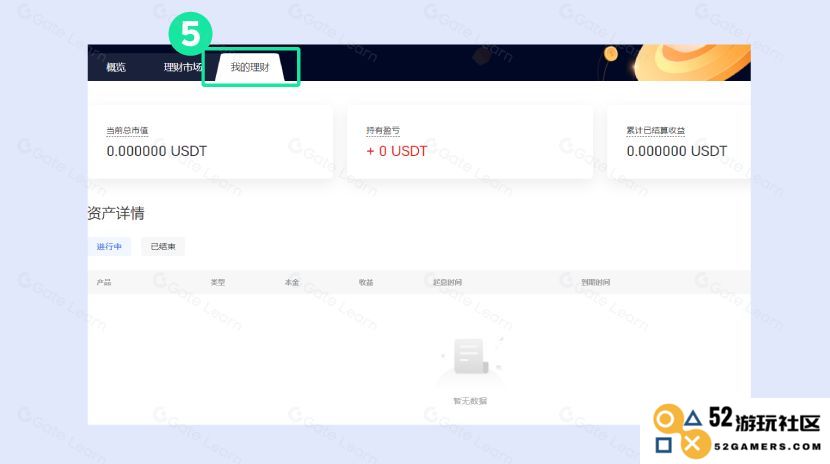Show 进行中 assets
The height and width of the screenshot is (464, 830).
point(109,247)
